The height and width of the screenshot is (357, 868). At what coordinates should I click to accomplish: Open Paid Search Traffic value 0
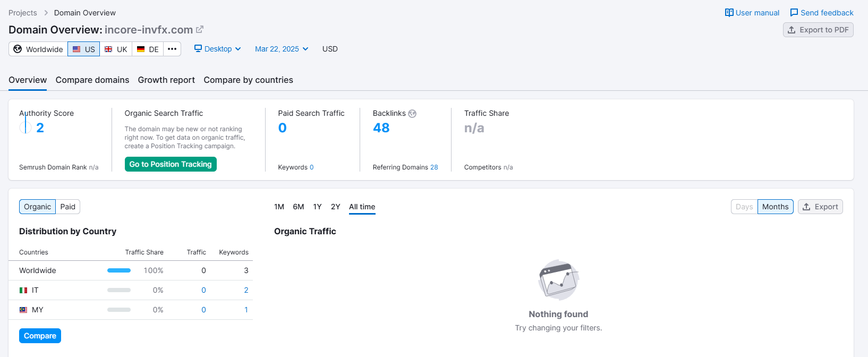[x=283, y=128]
